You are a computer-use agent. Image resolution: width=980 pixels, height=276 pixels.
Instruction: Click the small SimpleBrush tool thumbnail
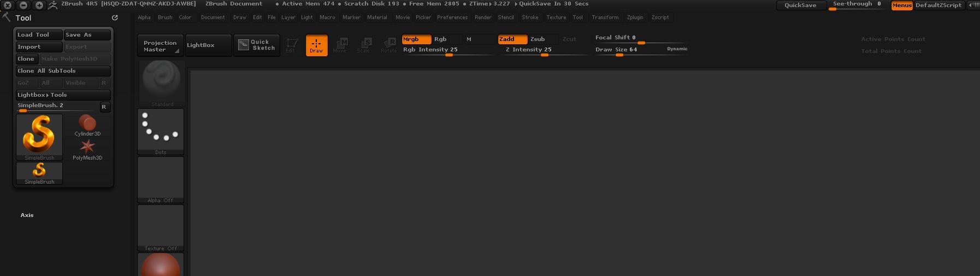(39, 173)
